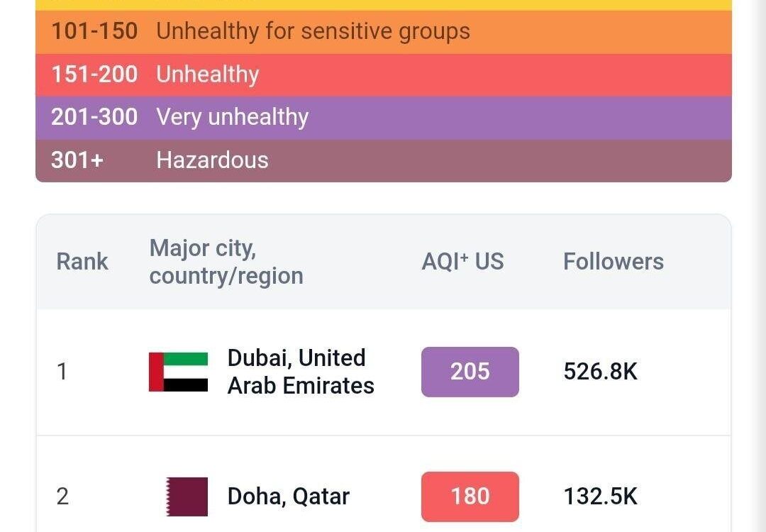Open the Dubai, United Arab Emirates entry
The height and width of the screenshot is (532, 766).
tap(301, 372)
